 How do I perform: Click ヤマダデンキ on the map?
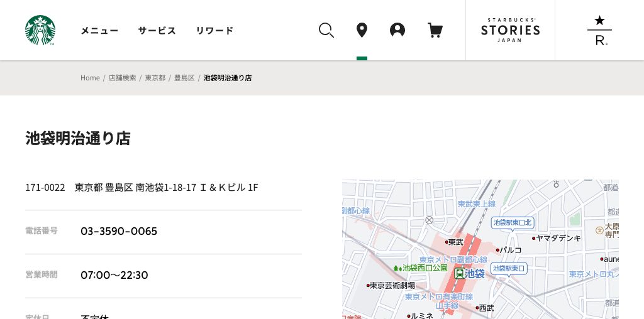pos(557,238)
